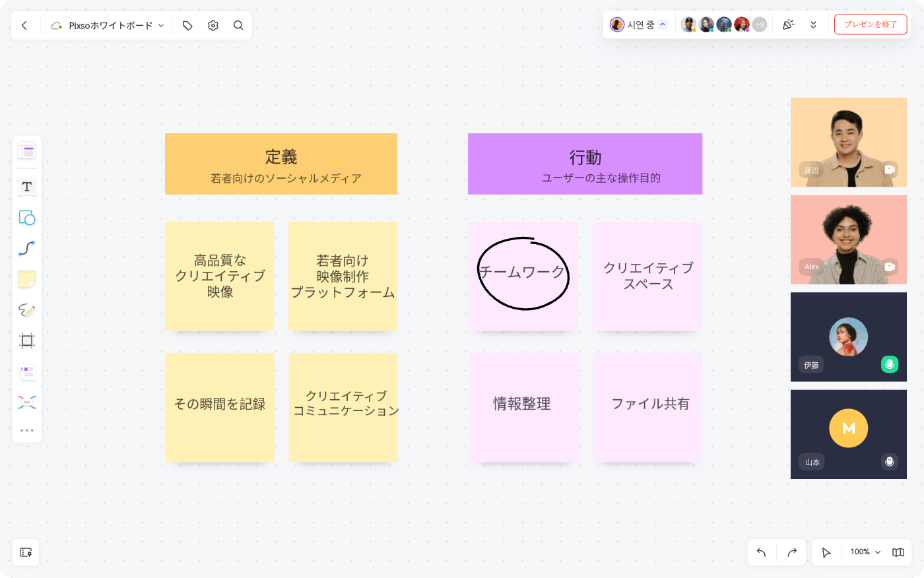Click 伊藤's round profile avatar

849,337
